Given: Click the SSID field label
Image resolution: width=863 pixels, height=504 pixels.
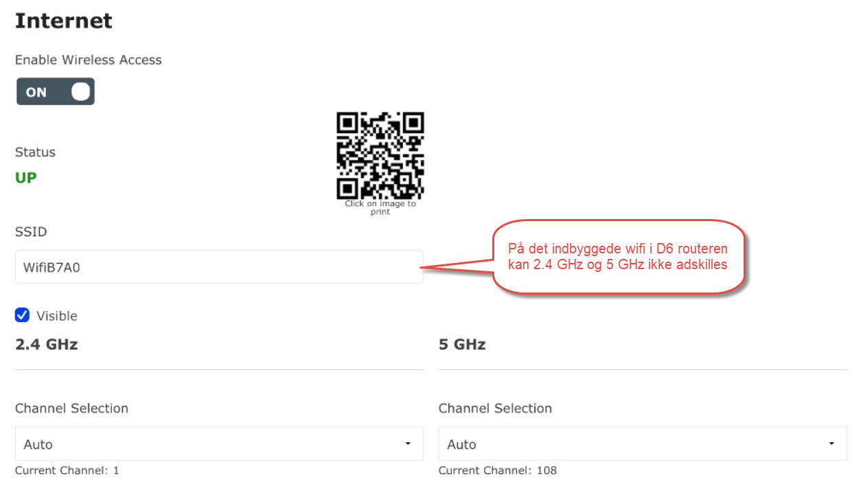Looking at the screenshot, I should 31,232.
